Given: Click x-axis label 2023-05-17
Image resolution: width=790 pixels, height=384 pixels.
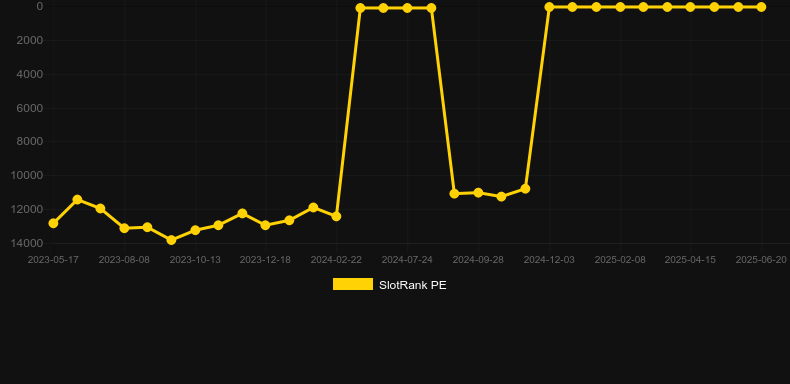Looking at the screenshot, I should click(x=53, y=260).
